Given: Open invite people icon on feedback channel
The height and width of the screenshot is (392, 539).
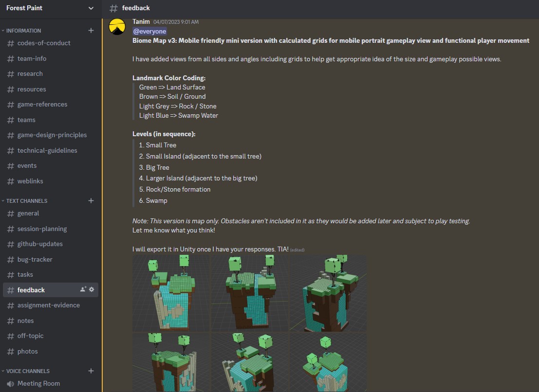Looking at the screenshot, I should click(x=83, y=289).
